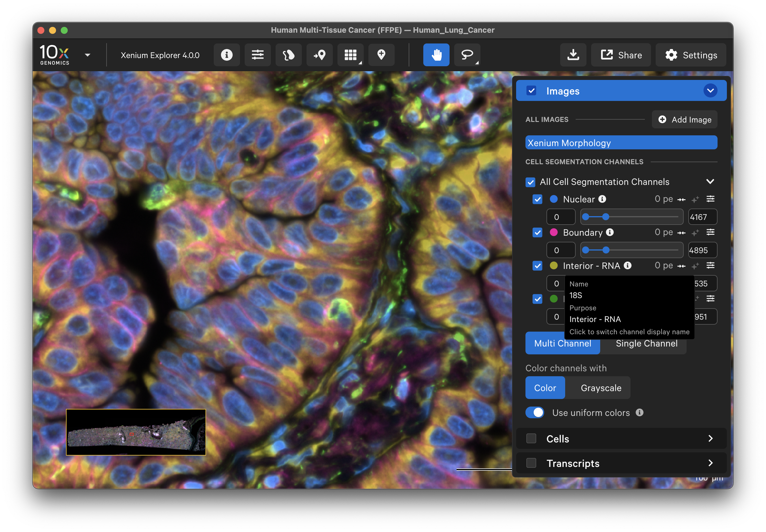Open the dataset info icon in toolbar
The width and height of the screenshot is (766, 532).
(226, 55)
